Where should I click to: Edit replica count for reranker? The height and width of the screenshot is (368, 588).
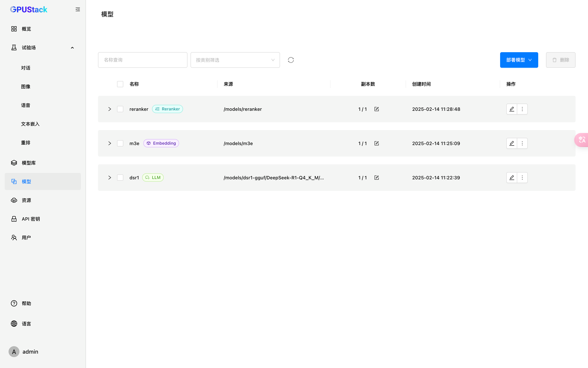point(377,109)
